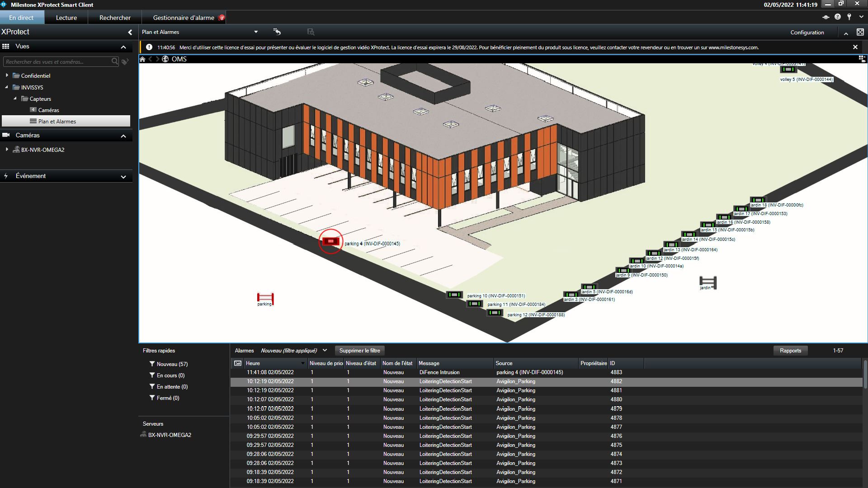Viewport: 868px width, 488px height.
Task: Switch to the Lecture tab
Action: point(66,18)
